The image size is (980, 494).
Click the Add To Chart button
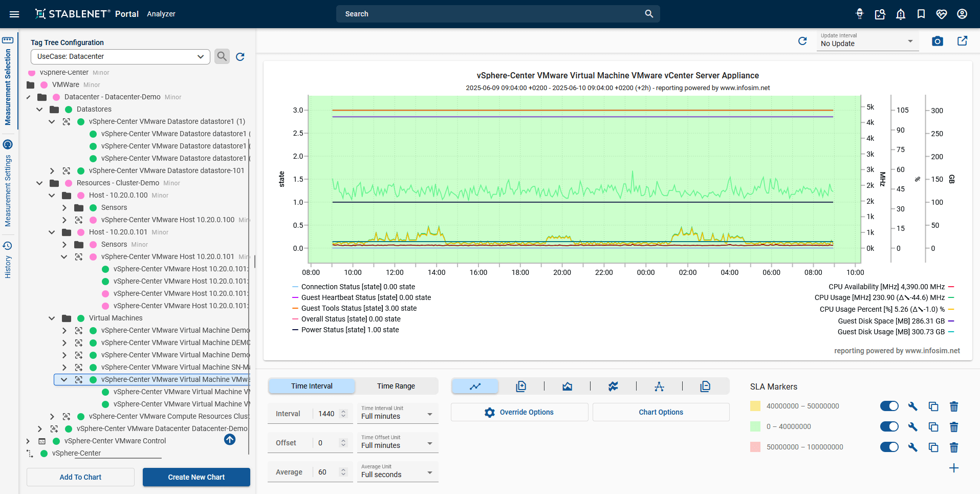[x=80, y=477]
